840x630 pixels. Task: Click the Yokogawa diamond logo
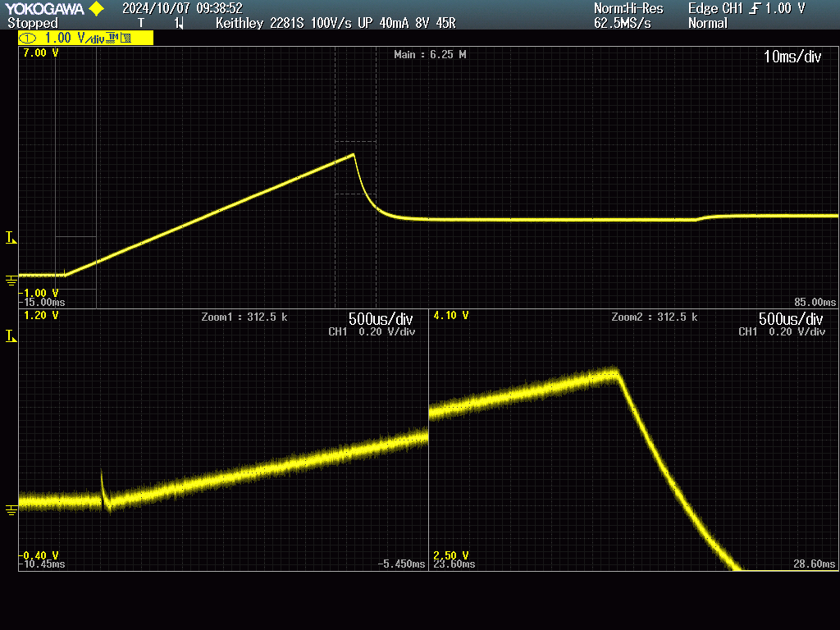coord(96,9)
